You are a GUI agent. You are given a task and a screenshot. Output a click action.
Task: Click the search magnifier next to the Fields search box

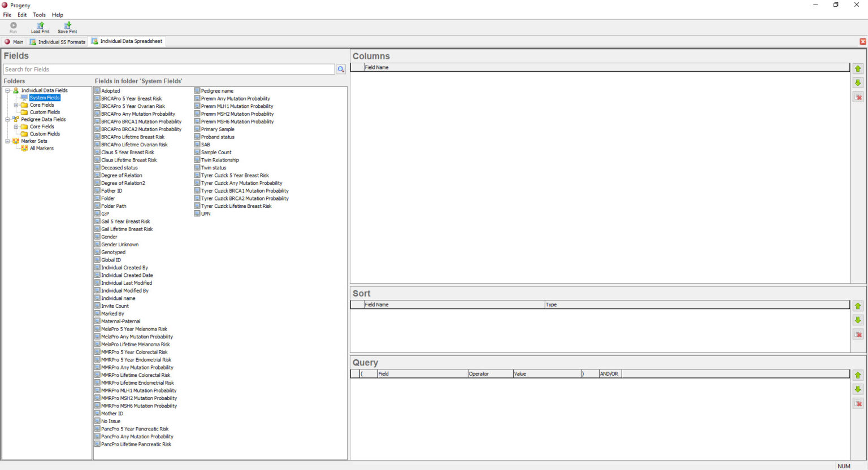pyautogui.click(x=341, y=69)
